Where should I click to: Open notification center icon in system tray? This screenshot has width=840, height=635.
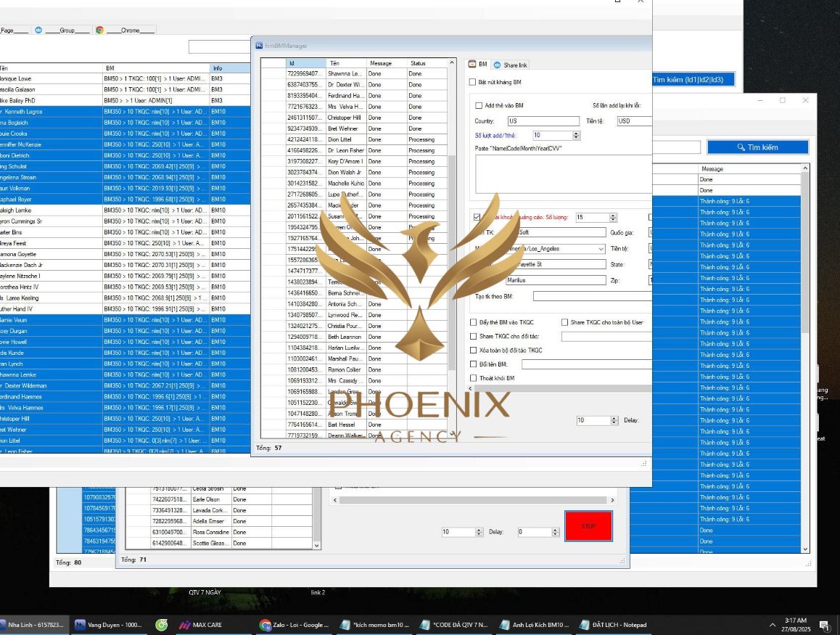(824, 625)
